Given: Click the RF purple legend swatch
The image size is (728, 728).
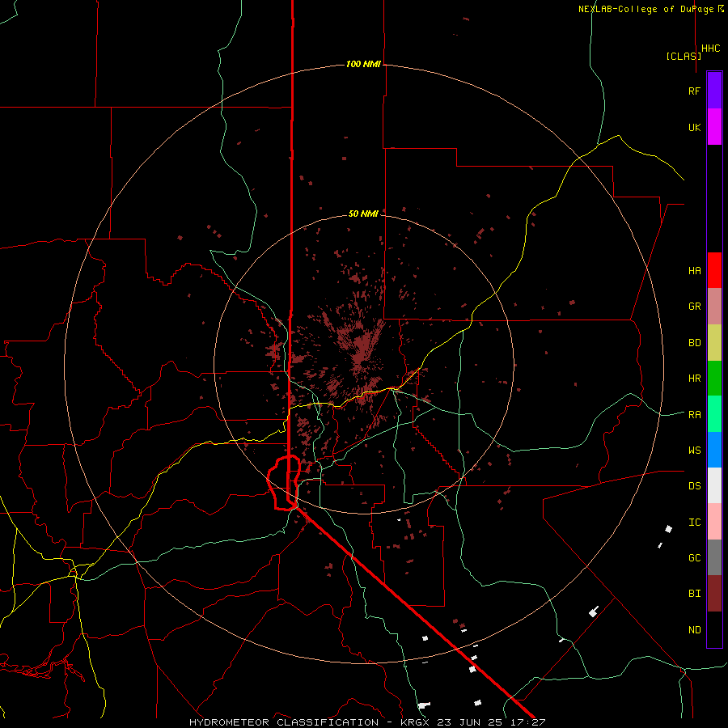Looking at the screenshot, I should (714, 91).
